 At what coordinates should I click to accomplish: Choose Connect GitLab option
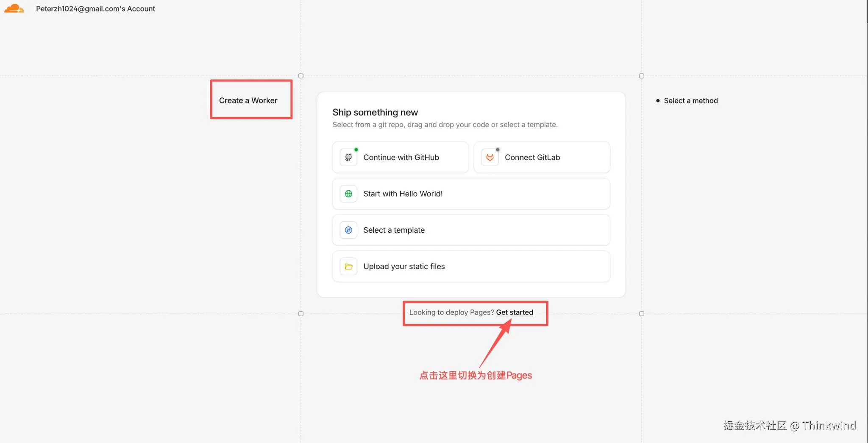point(542,157)
